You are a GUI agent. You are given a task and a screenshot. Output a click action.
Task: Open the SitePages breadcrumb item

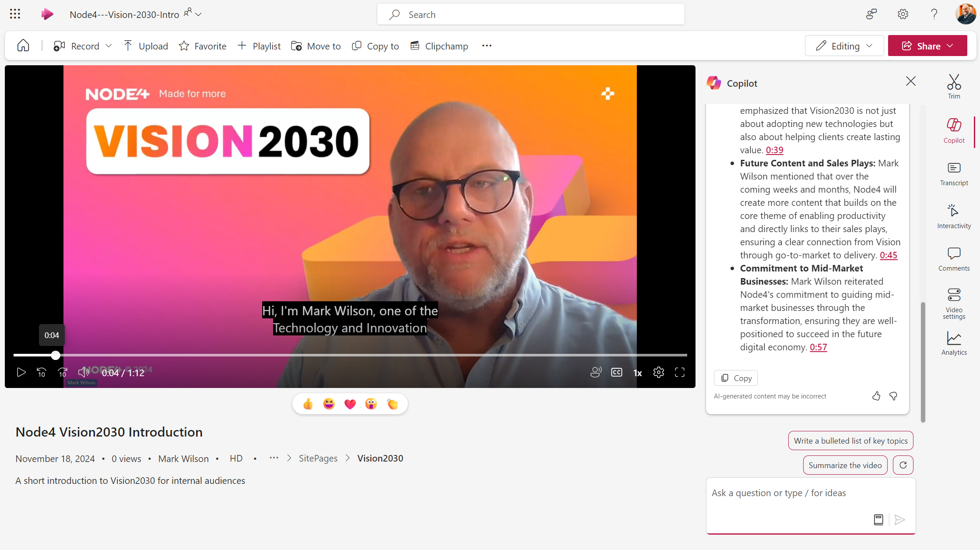318,458
